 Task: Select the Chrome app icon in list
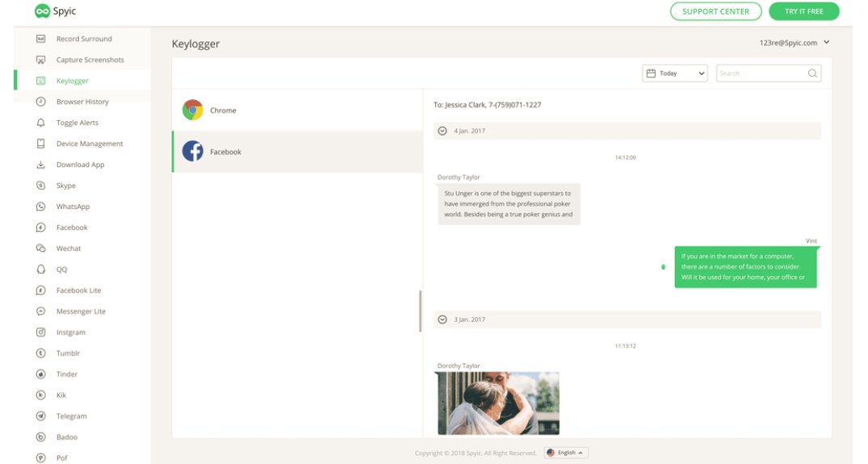[192, 111]
